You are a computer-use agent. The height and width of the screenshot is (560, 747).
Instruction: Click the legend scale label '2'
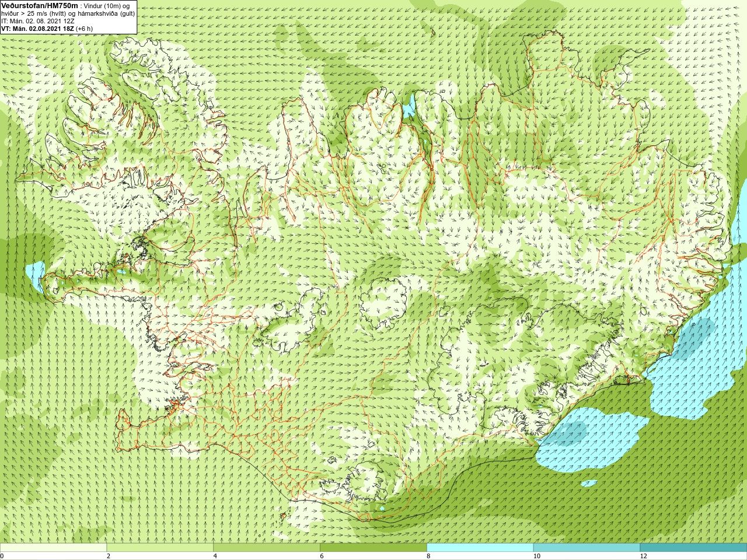click(109, 556)
